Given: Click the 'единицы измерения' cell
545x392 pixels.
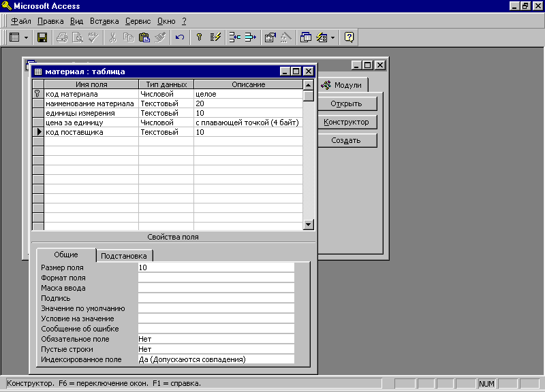Looking at the screenshot, I should (x=91, y=113).
